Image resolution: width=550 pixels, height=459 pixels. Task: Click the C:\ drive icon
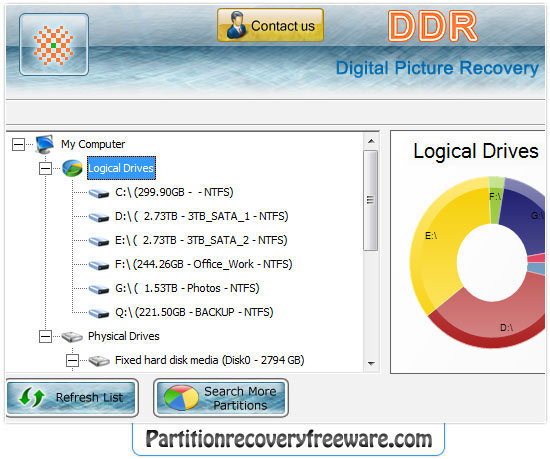pos(99,193)
